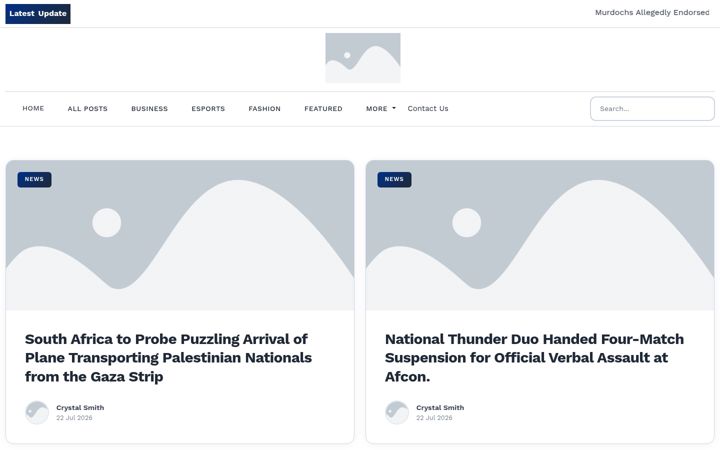Open the ESPORTS category

click(x=208, y=109)
